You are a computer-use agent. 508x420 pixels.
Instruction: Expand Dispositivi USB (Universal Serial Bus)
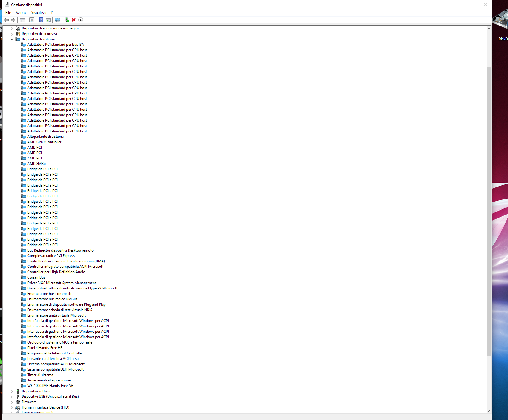tap(12, 397)
